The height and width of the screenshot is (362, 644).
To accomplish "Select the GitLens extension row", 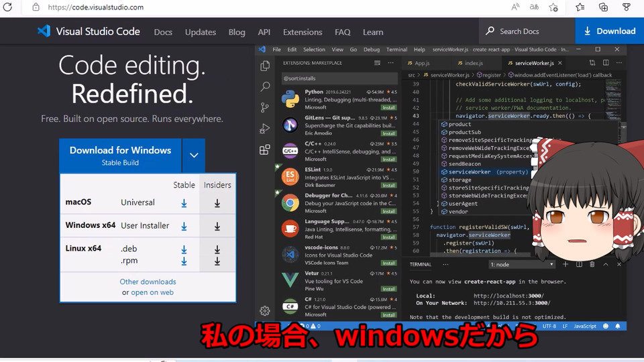I will pos(339,125).
